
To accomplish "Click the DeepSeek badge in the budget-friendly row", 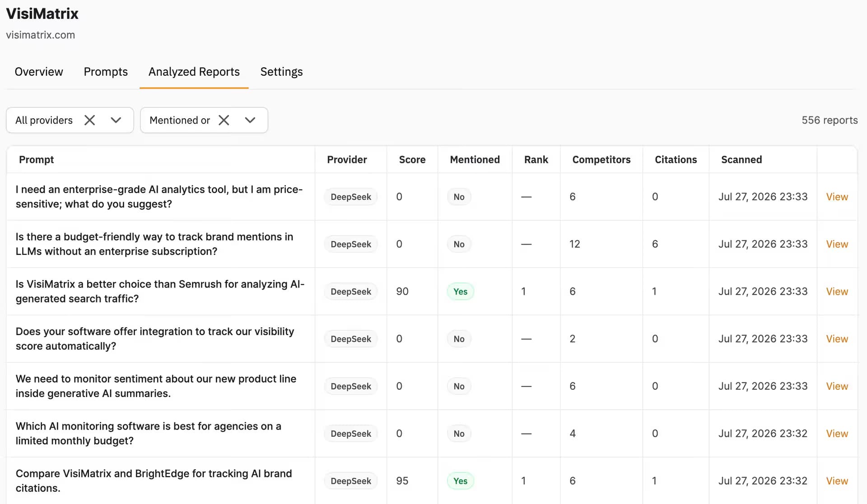I will [x=351, y=244].
